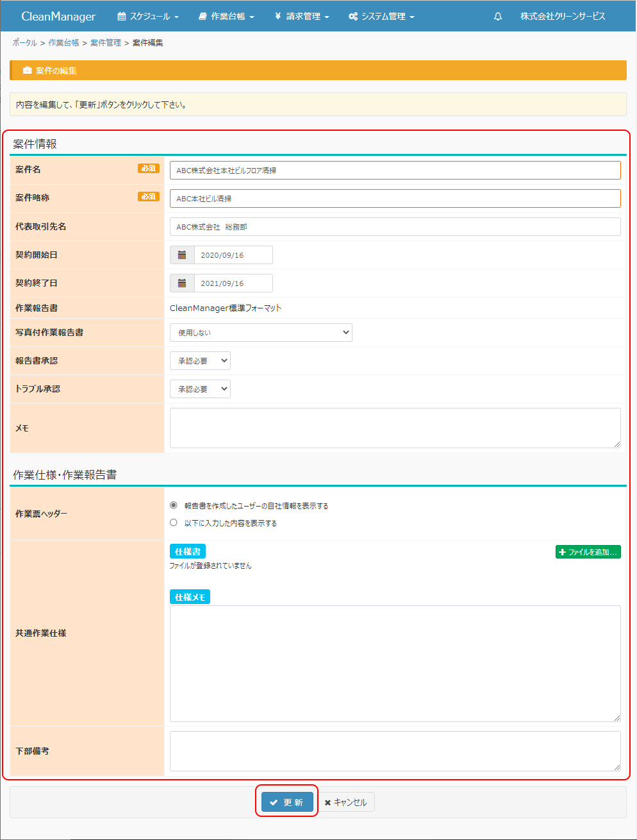Click the briefcase icon in 案件の編集 header
637x840 pixels.
(x=28, y=71)
